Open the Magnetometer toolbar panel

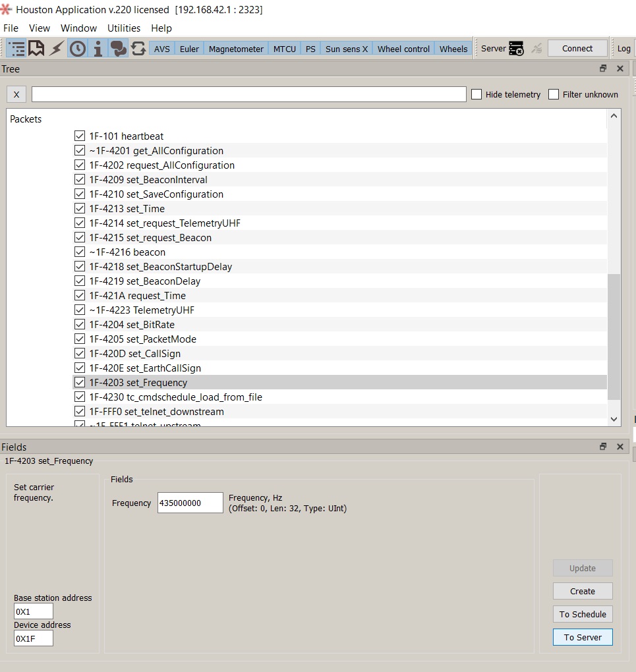(x=236, y=49)
